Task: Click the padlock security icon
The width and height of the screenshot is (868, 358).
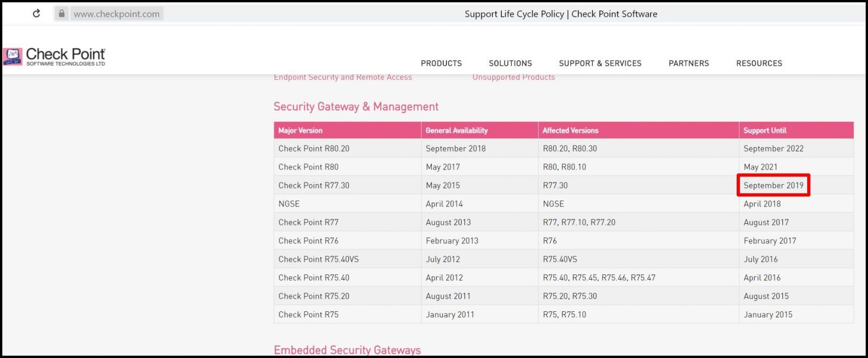Action: coord(61,14)
